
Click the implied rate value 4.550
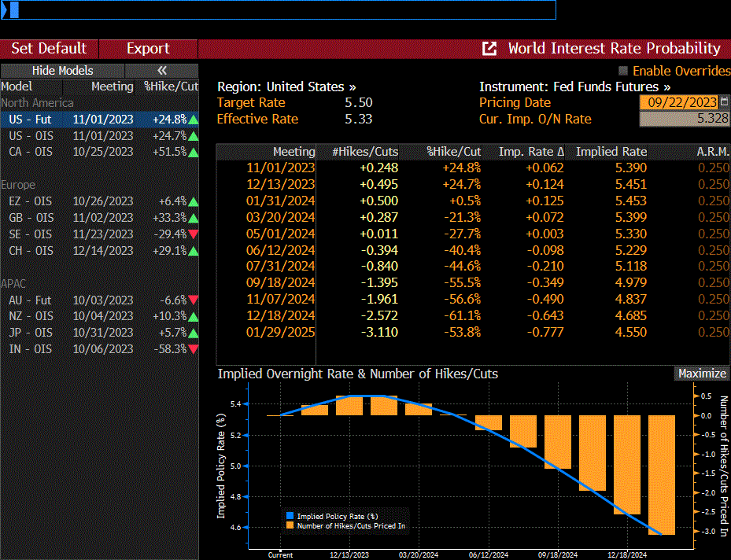pyautogui.click(x=631, y=332)
